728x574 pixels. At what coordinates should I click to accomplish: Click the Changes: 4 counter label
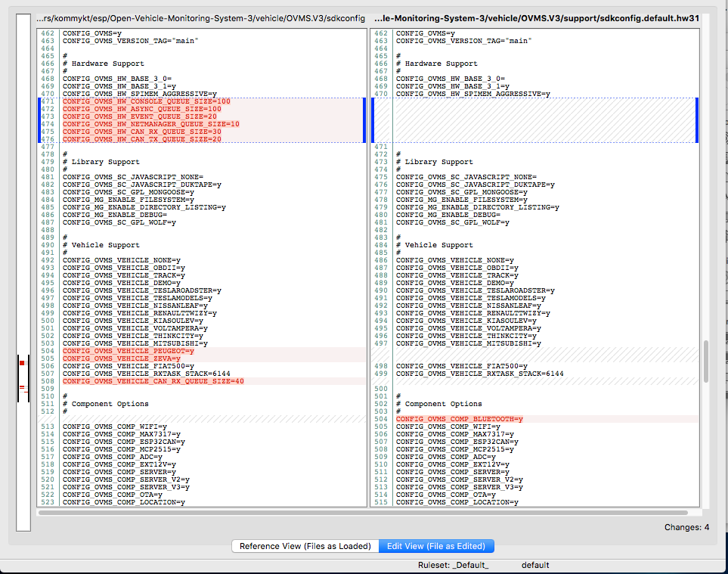[686, 527]
